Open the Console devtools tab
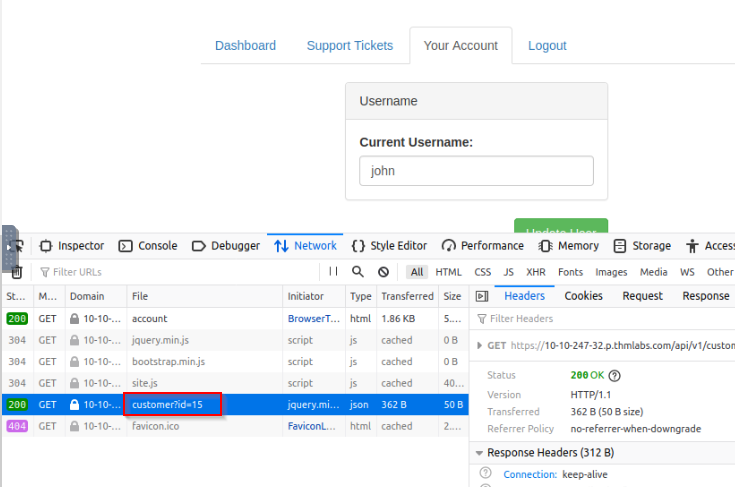This screenshot has width=735, height=487. point(148,246)
